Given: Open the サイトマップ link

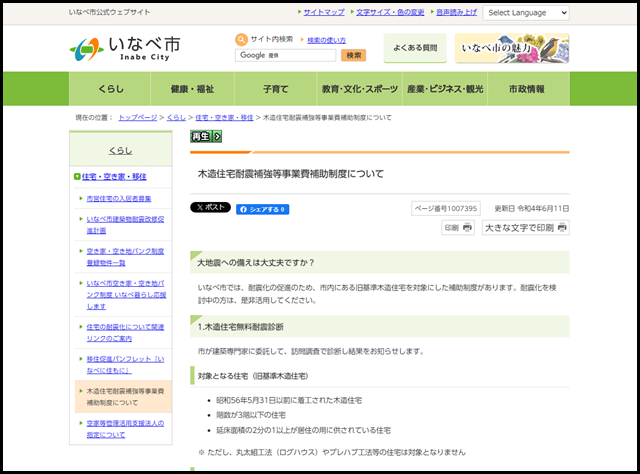Looking at the screenshot, I should point(323,13).
